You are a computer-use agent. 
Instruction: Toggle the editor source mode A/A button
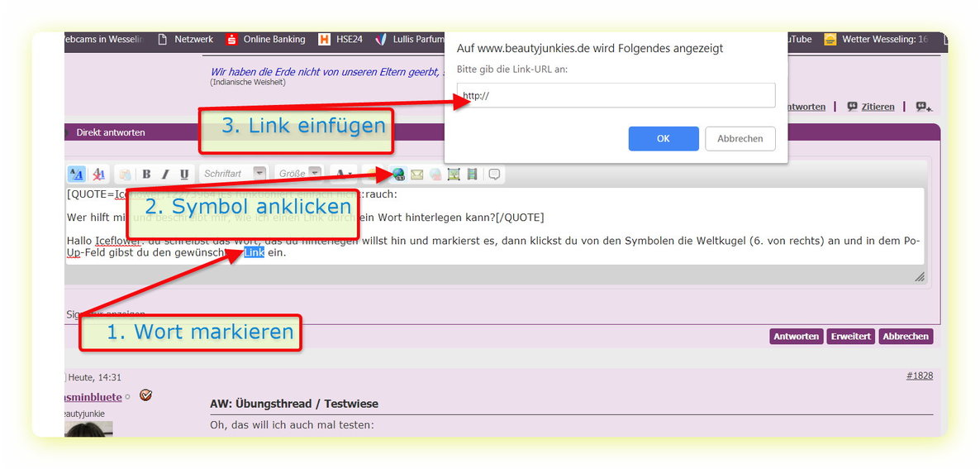[x=76, y=174]
